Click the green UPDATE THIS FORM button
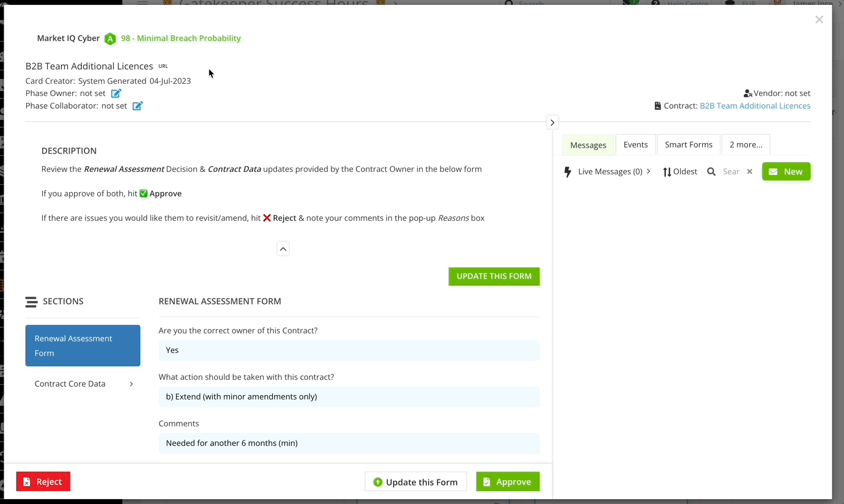 pyautogui.click(x=494, y=276)
